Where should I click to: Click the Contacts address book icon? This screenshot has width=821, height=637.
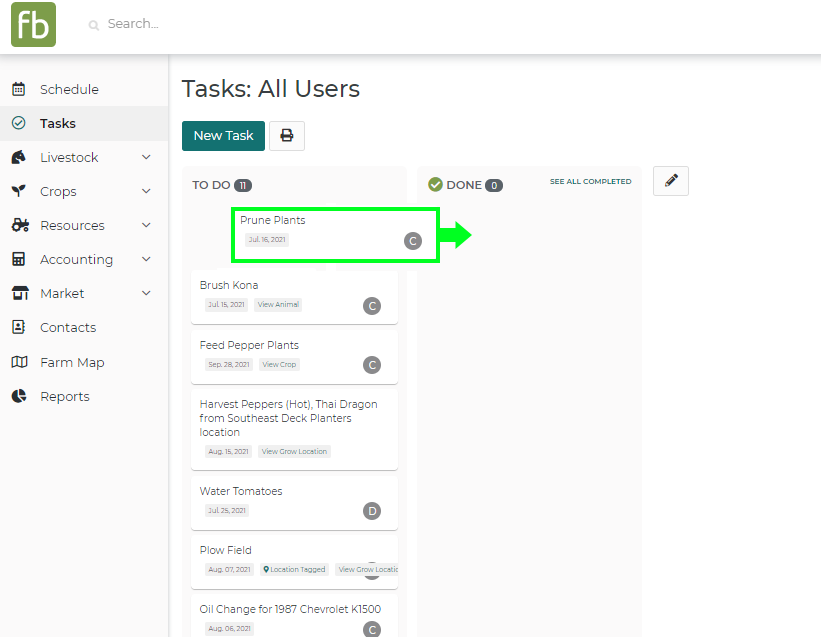pyautogui.click(x=19, y=327)
